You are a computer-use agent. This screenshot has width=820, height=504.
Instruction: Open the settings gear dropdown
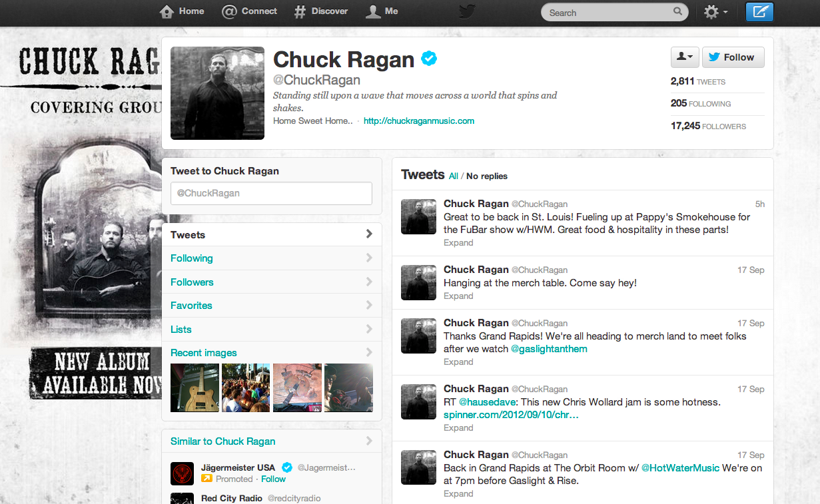coord(714,11)
